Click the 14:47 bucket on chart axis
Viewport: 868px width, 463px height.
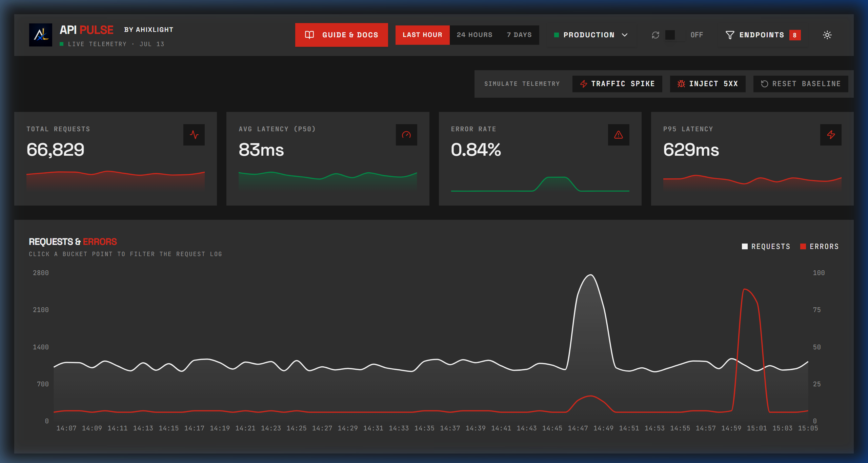click(x=578, y=428)
